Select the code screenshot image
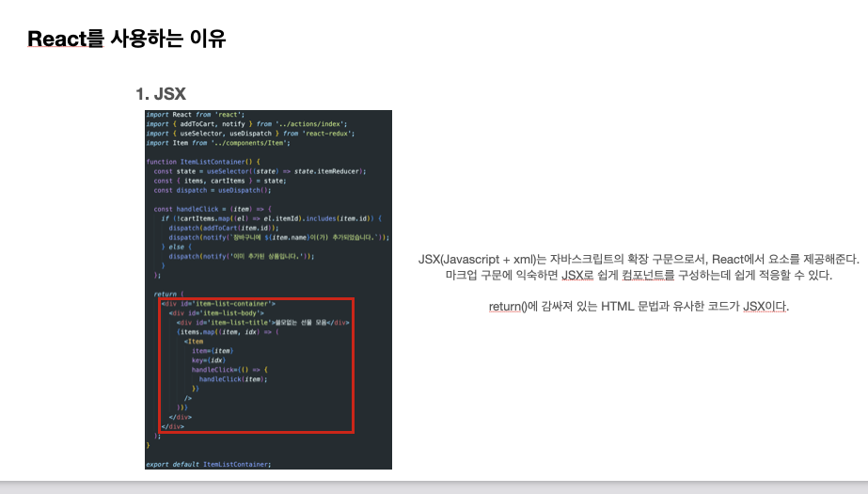 tap(268, 290)
